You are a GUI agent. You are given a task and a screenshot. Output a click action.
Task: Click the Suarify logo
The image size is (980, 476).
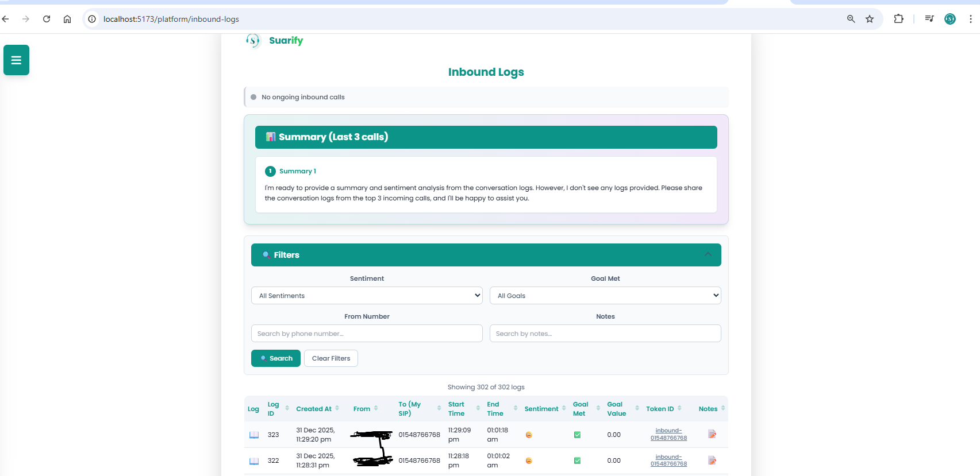[x=275, y=41]
